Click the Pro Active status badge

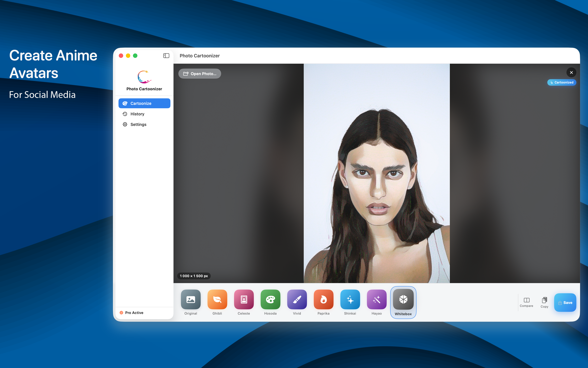(x=131, y=313)
